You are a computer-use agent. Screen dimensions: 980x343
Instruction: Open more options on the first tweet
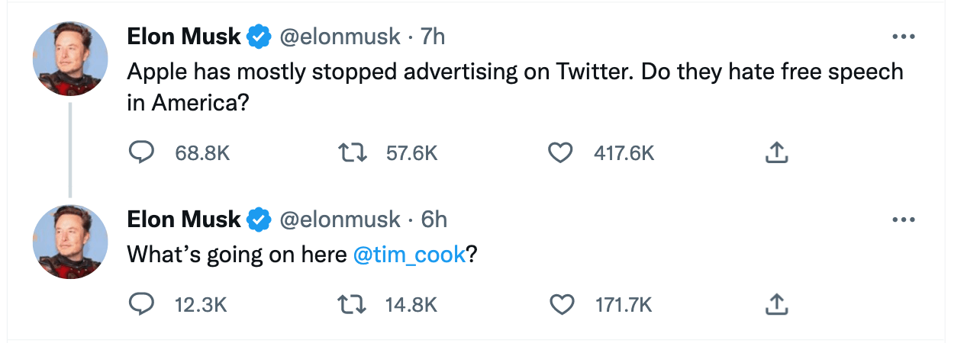pos(903,37)
